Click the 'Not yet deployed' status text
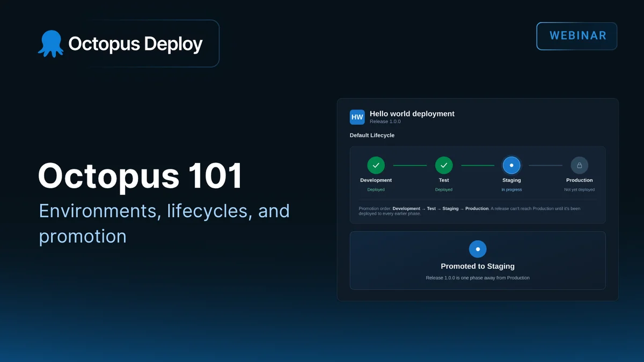The image size is (644, 362). click(x=580, y=189)
